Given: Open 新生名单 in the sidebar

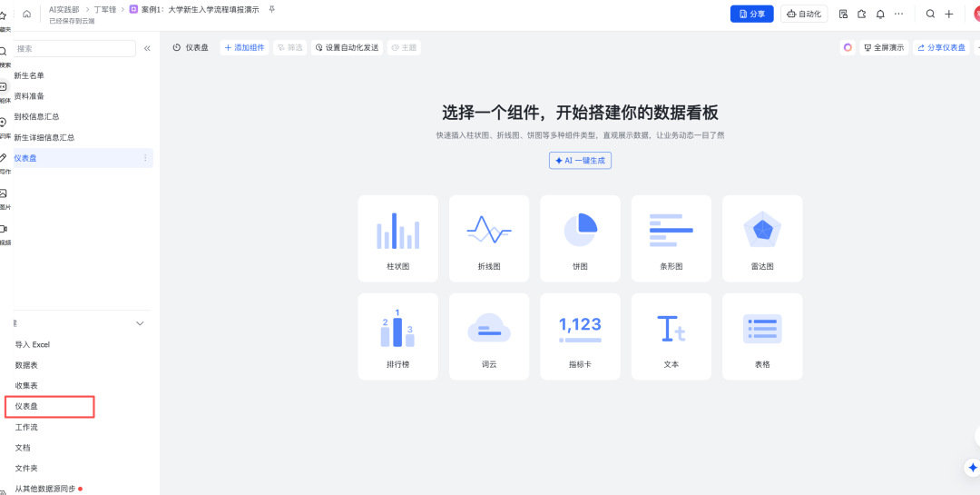Looking at the screenshot, I should [30, 75].
